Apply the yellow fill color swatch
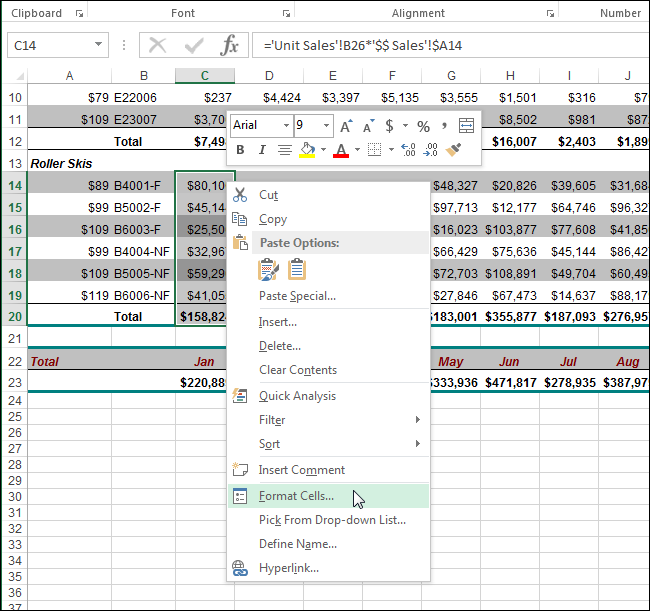The image size is (650, 611). click(308, 150)
